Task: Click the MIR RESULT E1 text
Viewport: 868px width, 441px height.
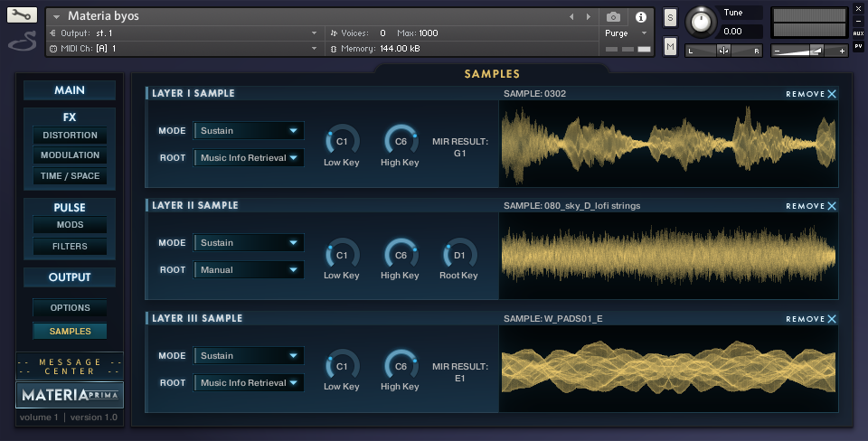Action: pos(460,372)
